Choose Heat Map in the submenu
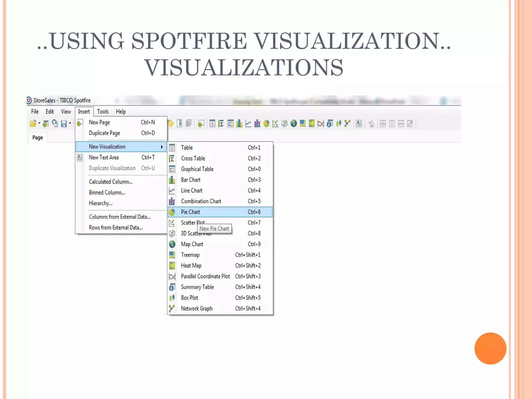Viewport: 532px width, 399px height. [220, 266]
